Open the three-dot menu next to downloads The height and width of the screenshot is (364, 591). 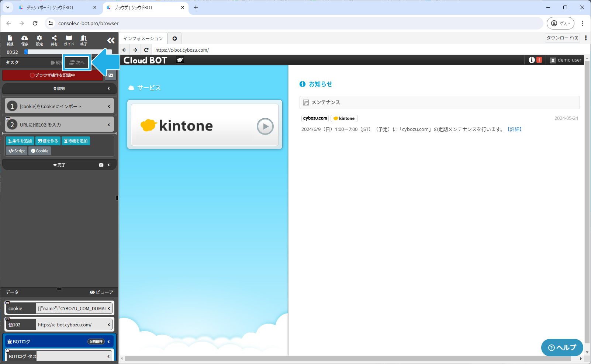tap(586, 38)
